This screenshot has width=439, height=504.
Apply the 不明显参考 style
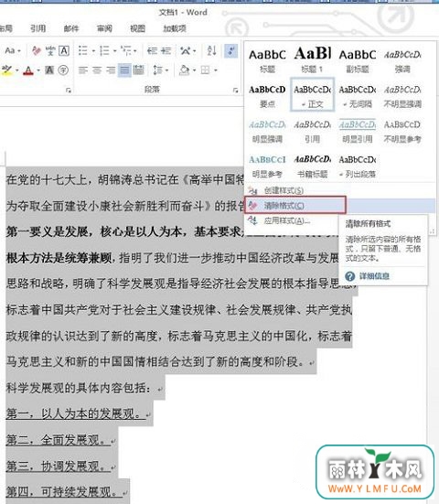(402, 131)
